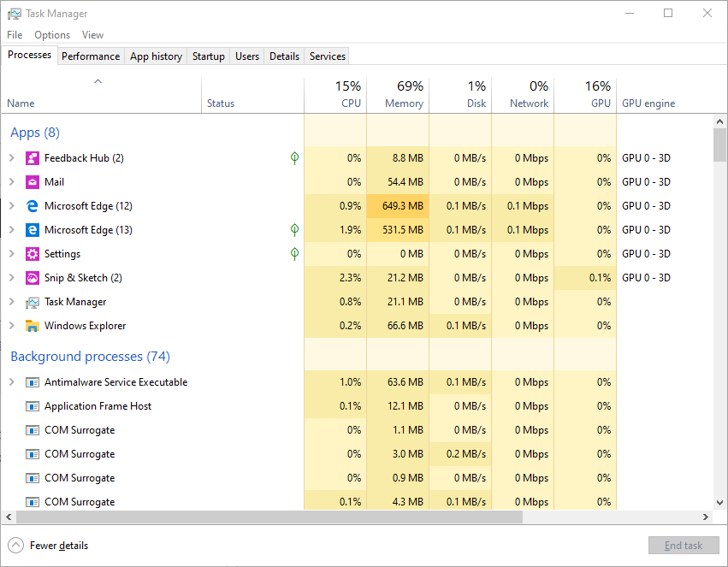Expand the Mail process group
The image size is (728, 567).
12,182
